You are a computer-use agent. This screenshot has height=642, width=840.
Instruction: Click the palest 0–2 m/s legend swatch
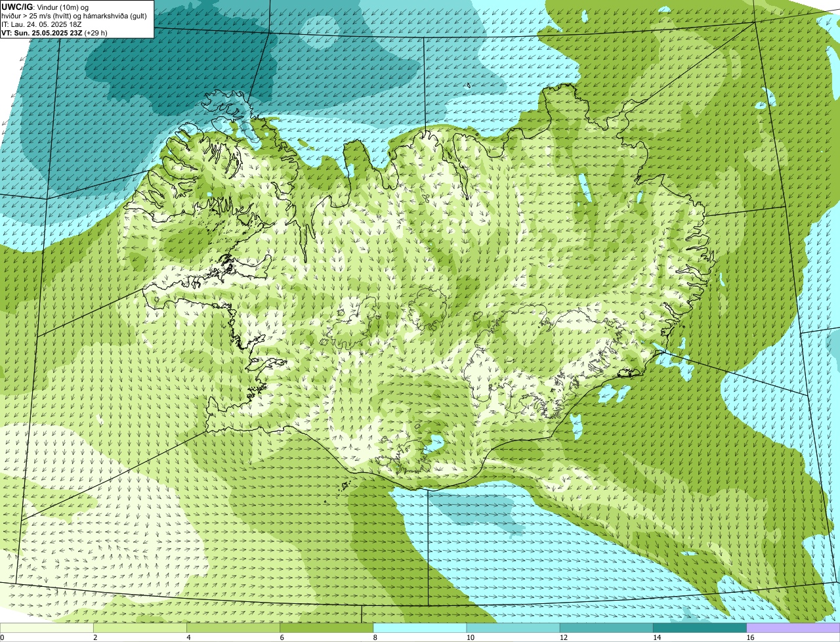click(x=47, y=628)
